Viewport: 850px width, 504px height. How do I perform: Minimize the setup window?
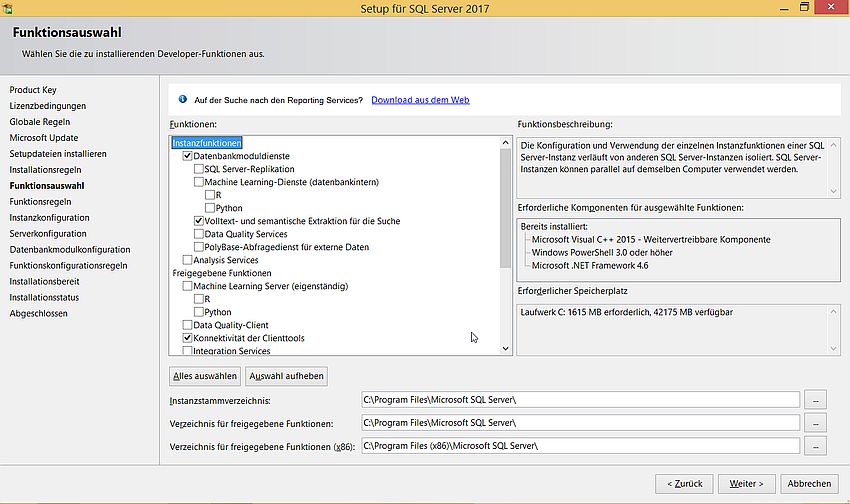[784, 8]
